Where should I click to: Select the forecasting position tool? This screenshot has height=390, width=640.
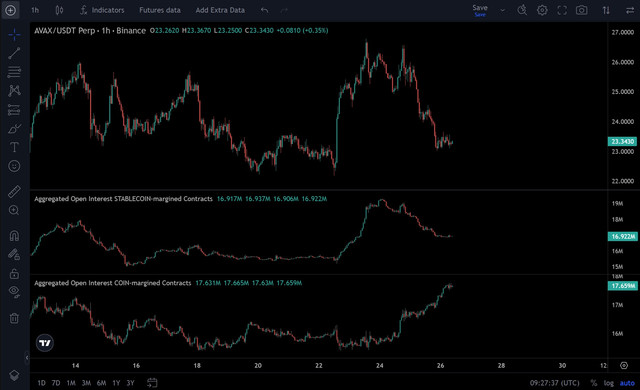[x=14, y=110]
